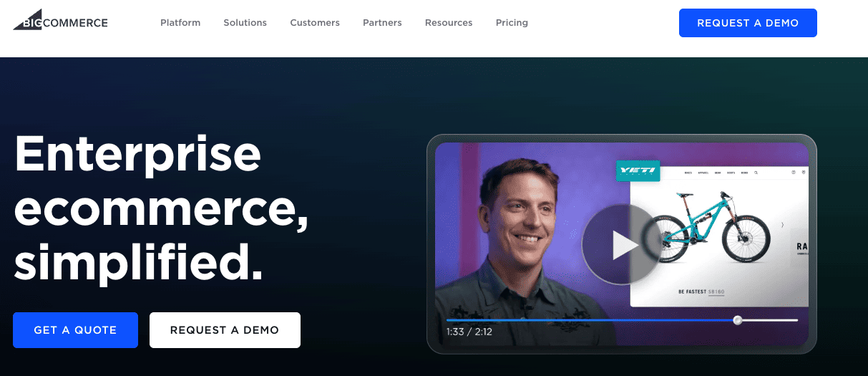Click the teal mountain bike image
This screenshot has width=868, height=376.
tap(706, 228)
